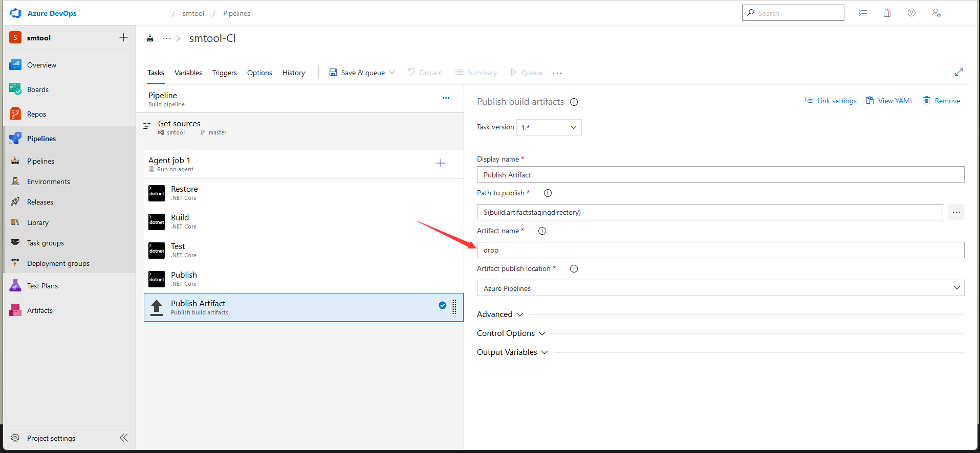The width and height of the screenshot is (980, 453).
Task: Open the work items list icon
Action: coord(863,13)
